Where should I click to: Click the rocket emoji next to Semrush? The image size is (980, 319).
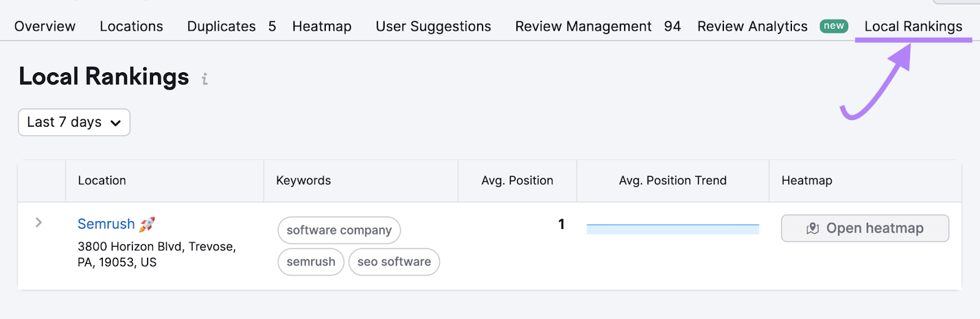point(147,224)
